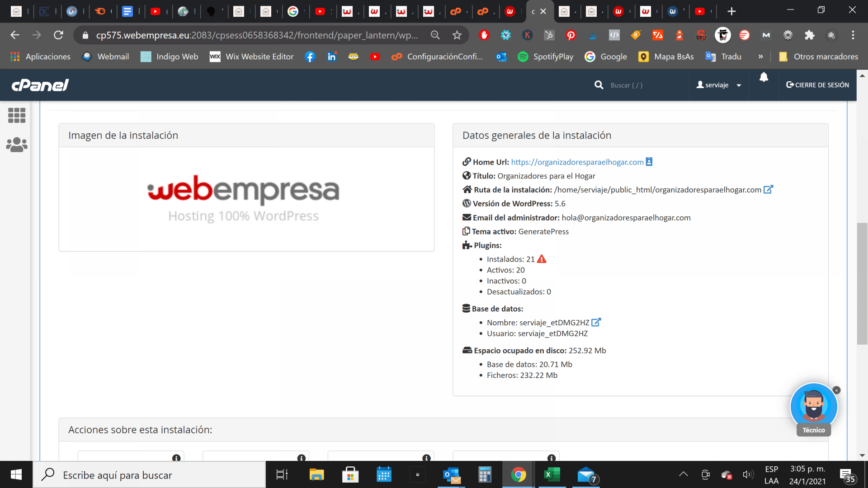Click the browser zoom magnifier in address bar
Screen dimensions: 868x488
(x=435, y=35)
